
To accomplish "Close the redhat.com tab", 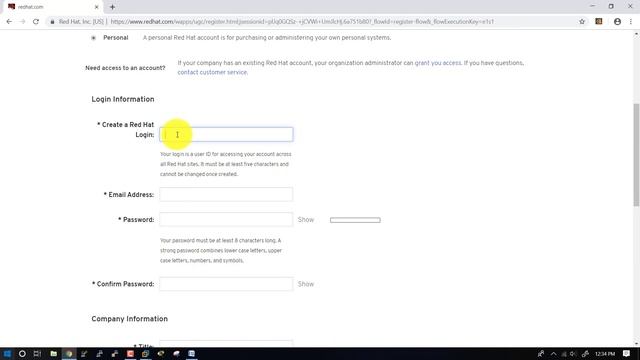I will pos(96,7).
